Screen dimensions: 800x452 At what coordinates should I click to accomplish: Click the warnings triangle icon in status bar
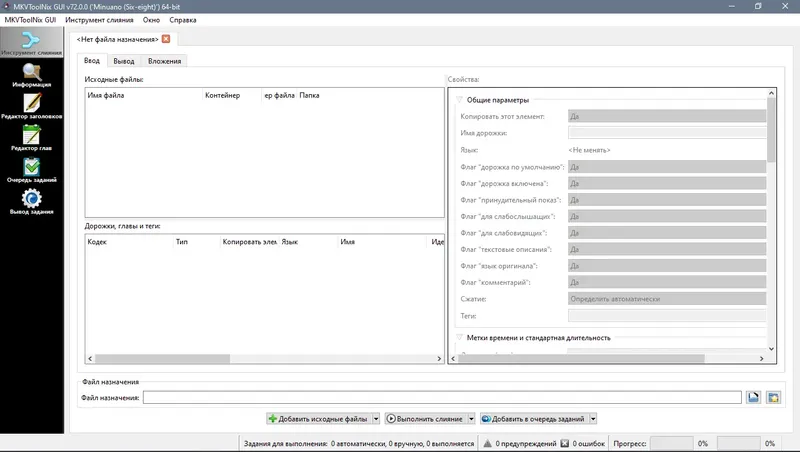click(488, 443)
